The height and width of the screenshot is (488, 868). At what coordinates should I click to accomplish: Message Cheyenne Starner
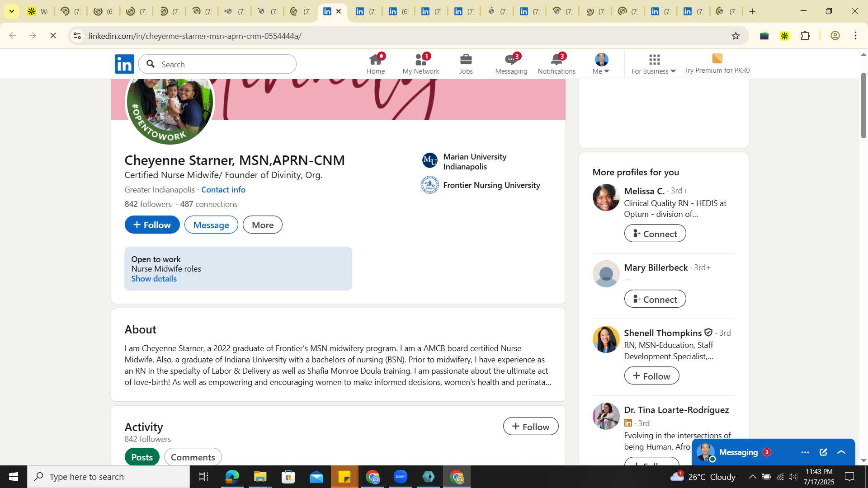(x=211, y=225)
